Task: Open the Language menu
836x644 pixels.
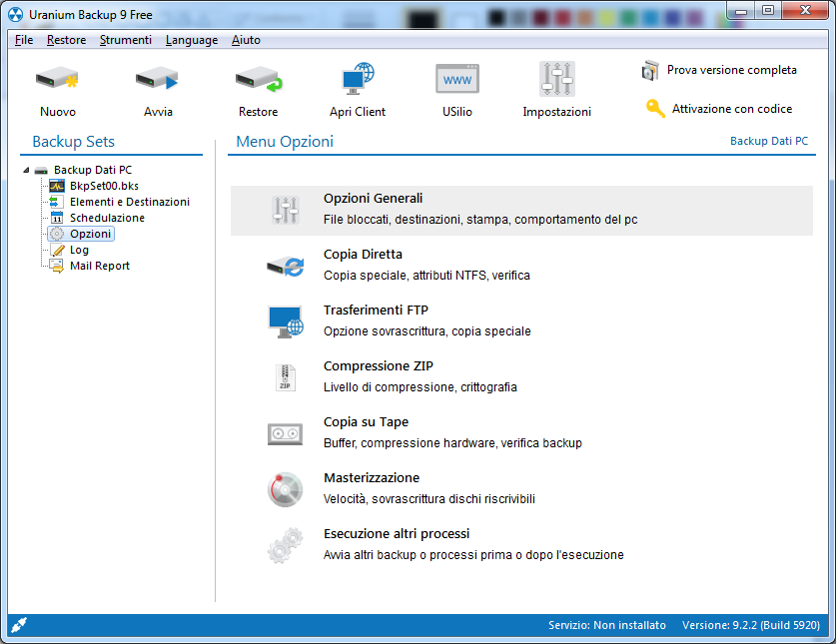Action: click(192, 40)
